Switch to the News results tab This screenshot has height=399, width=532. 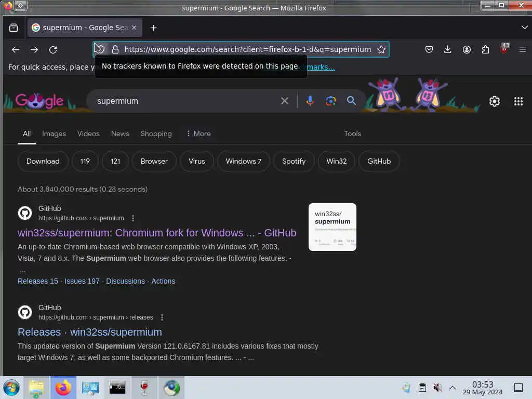120,134
